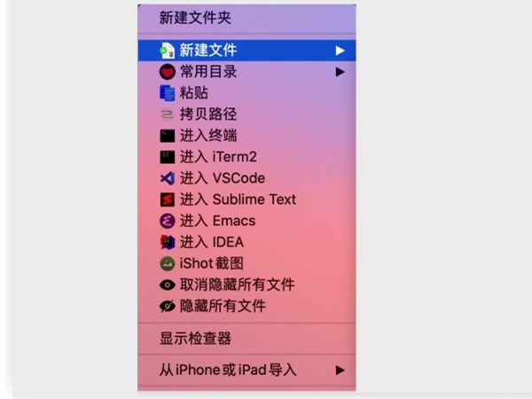Screen dimensions: 532x399
Task: Click the IntelliJ IDEA icon
Action: [x=168, y=242]
